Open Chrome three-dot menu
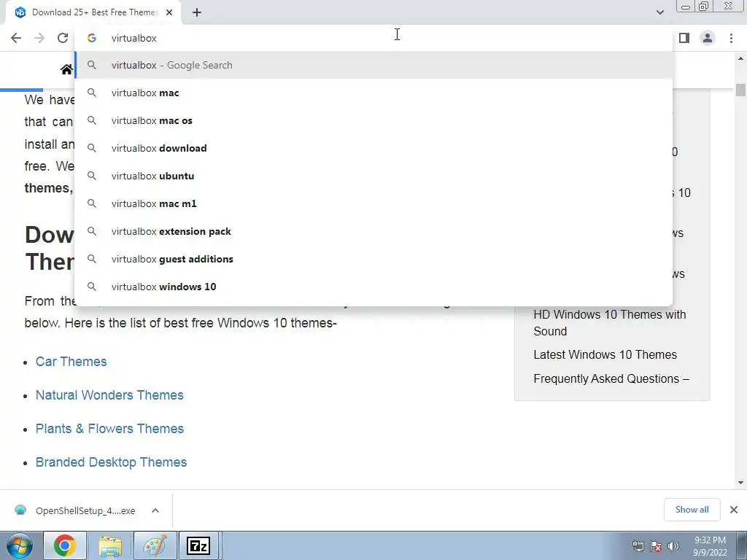 tap(731, 38)
